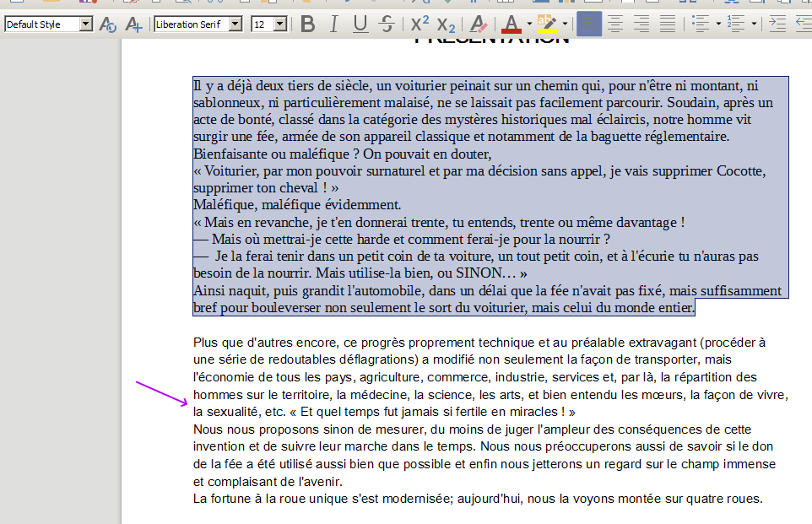The height and width of the screenshot is (524, 812).
Task: Apply red font color
Action: click(512, 24)
